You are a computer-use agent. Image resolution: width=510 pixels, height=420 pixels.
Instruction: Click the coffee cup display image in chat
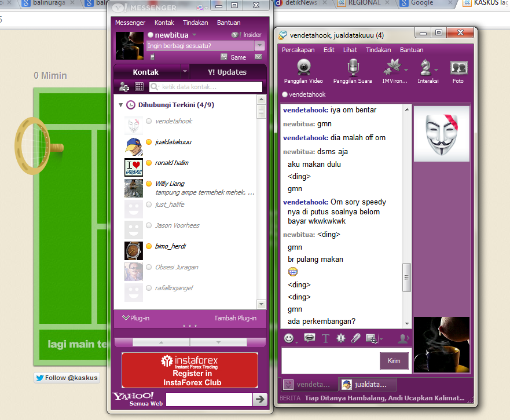tap(441, 345)
